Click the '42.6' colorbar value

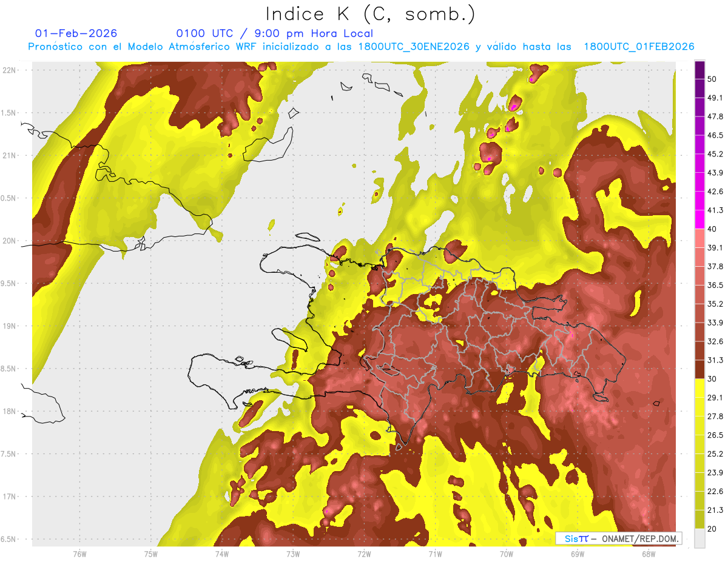click(715, 192)
